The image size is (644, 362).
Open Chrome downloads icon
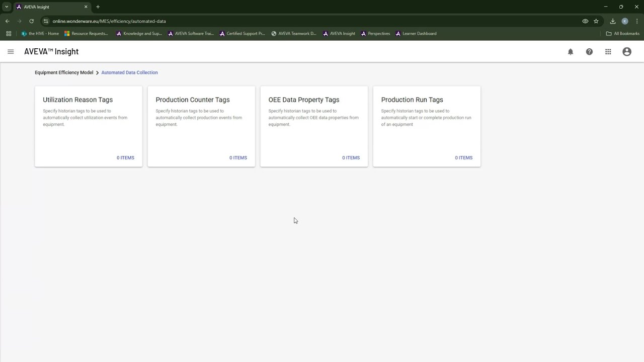pos(613,21)
